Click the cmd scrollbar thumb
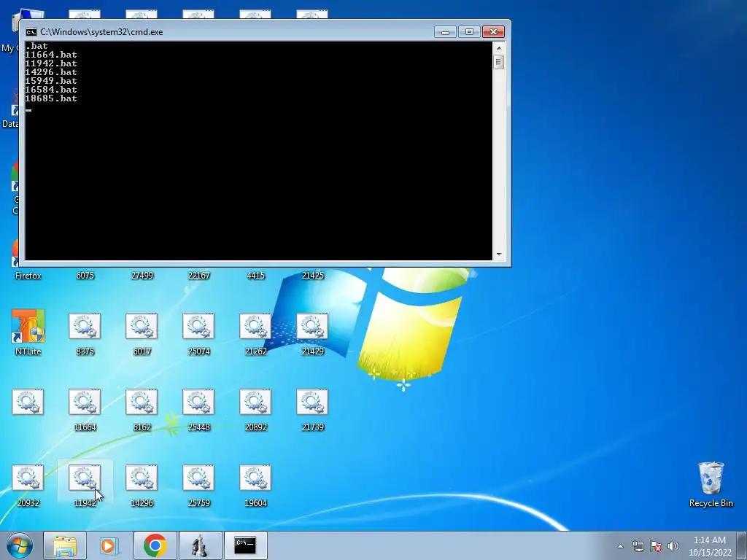The image size is (747, 560). pyautogui.click(x=499, y=62)
